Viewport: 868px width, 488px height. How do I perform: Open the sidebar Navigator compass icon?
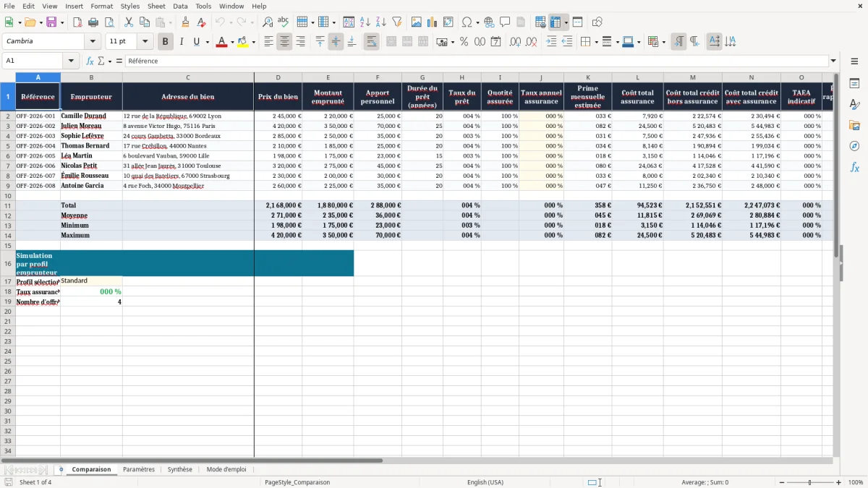coord(854,146)
